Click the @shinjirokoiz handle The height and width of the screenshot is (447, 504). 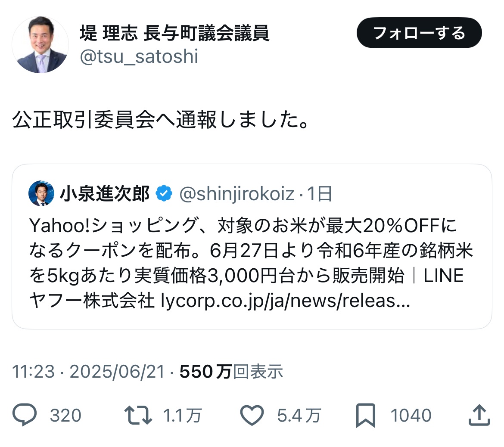[x=236, y=194]
